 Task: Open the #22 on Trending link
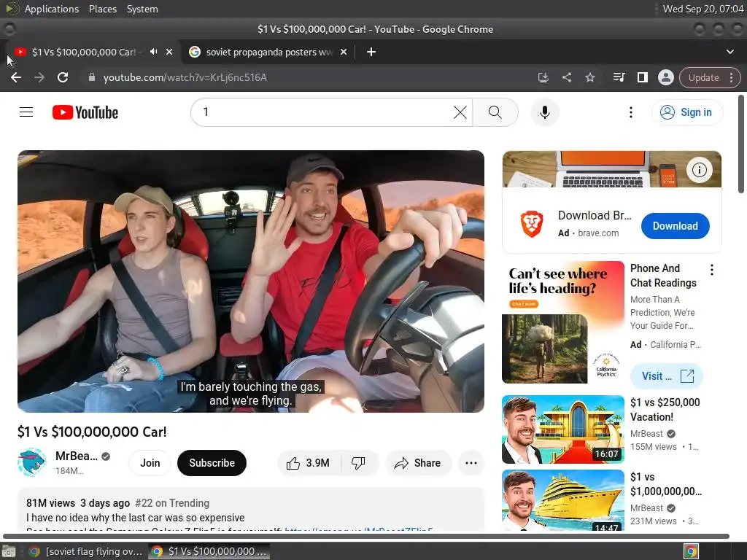point(172,503)
